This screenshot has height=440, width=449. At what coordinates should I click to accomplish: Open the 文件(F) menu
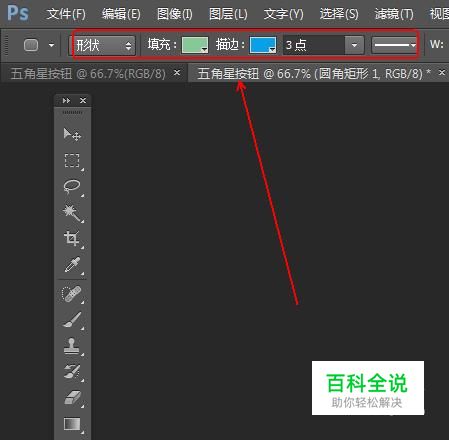66,14
